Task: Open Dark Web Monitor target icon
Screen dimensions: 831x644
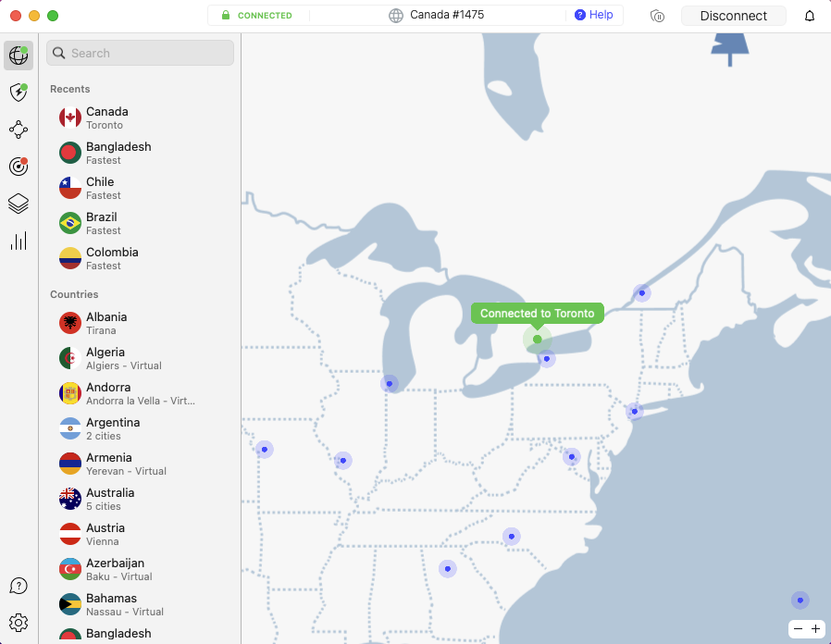Action: coord(19,167)
